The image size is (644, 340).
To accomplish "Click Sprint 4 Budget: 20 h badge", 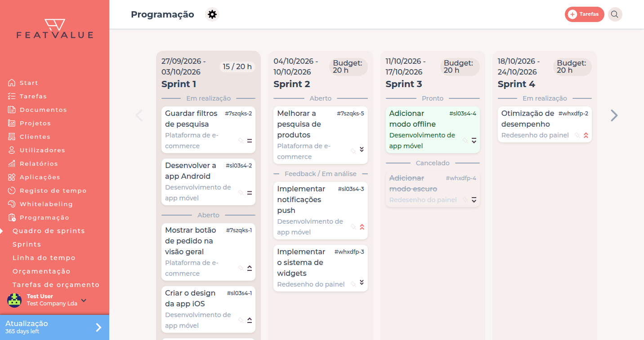I will click(x=572, y=66).
